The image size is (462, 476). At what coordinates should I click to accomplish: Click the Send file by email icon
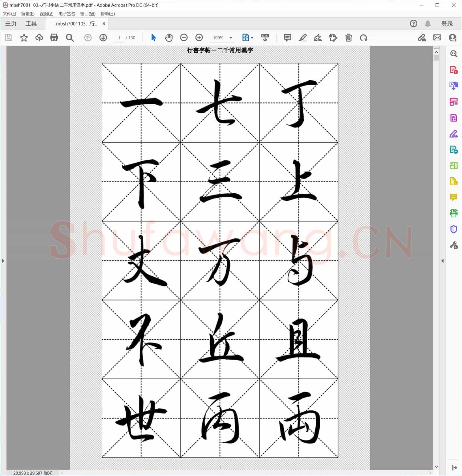pyautogui.click(x=438, y=38)
